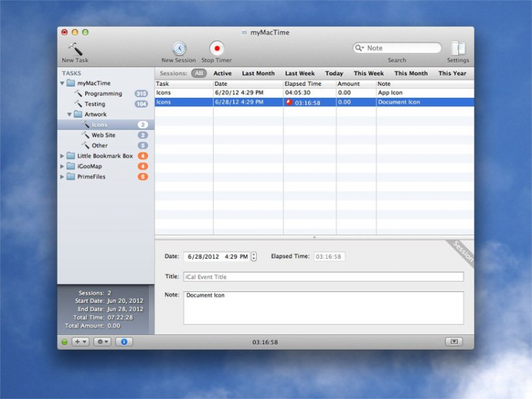Screen dimensions: 532x399
Task: Select the Testing task
Action: point(106,104)
